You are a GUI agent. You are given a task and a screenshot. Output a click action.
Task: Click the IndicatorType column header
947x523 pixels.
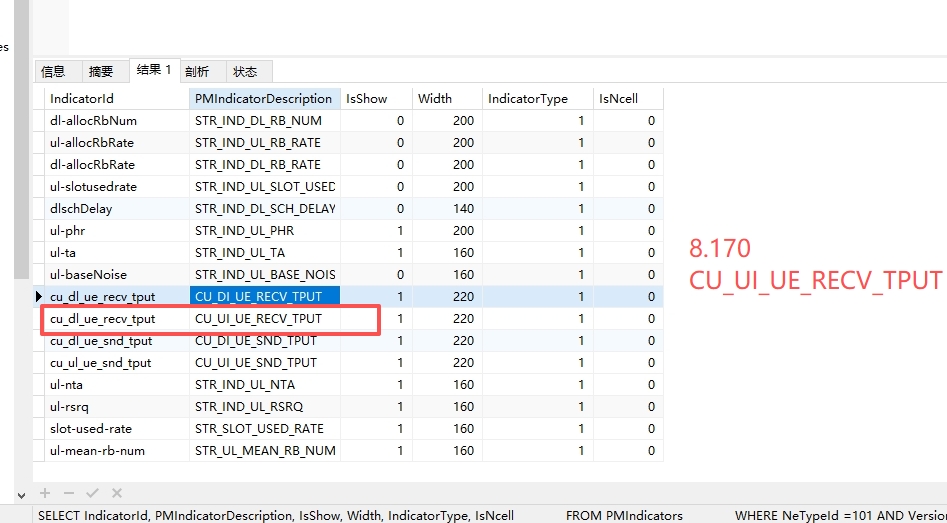click(527, 99)
